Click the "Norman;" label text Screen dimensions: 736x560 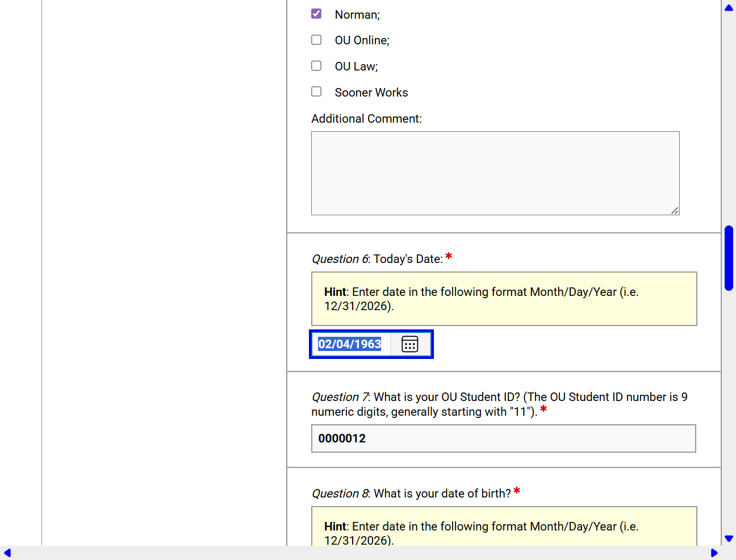pos(357,15)
